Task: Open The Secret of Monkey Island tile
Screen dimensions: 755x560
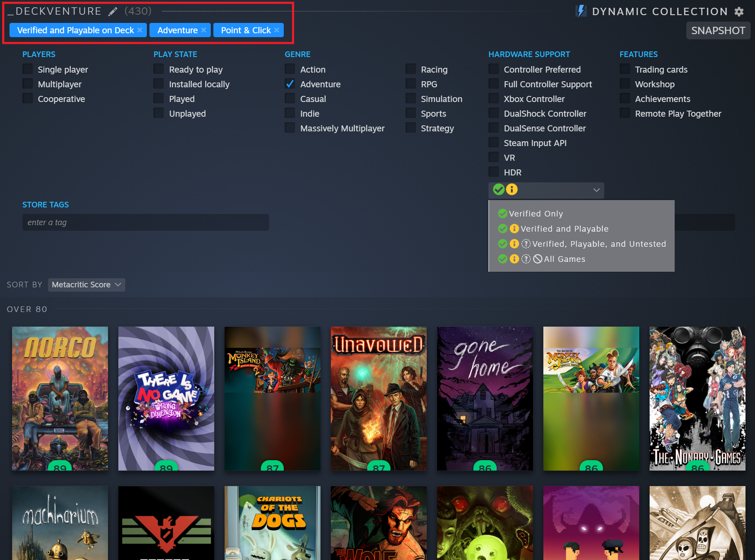Action: (591, 398)
